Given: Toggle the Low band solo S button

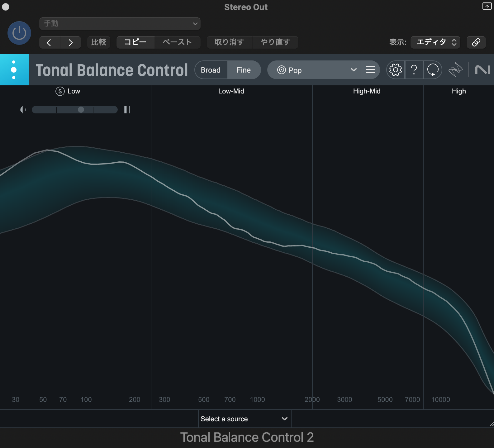Looking at the screenshot, I should pyautogui.click(x=60, y=91).
